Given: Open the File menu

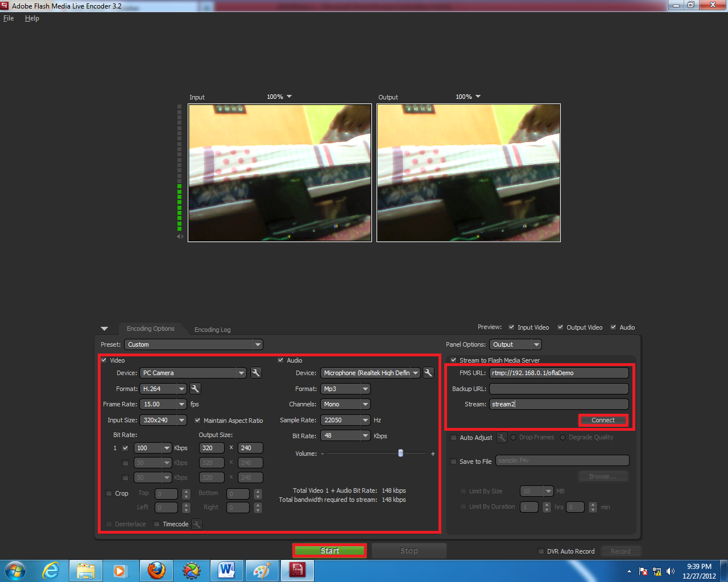Looking at the screenshot, I should click(9, 18).
